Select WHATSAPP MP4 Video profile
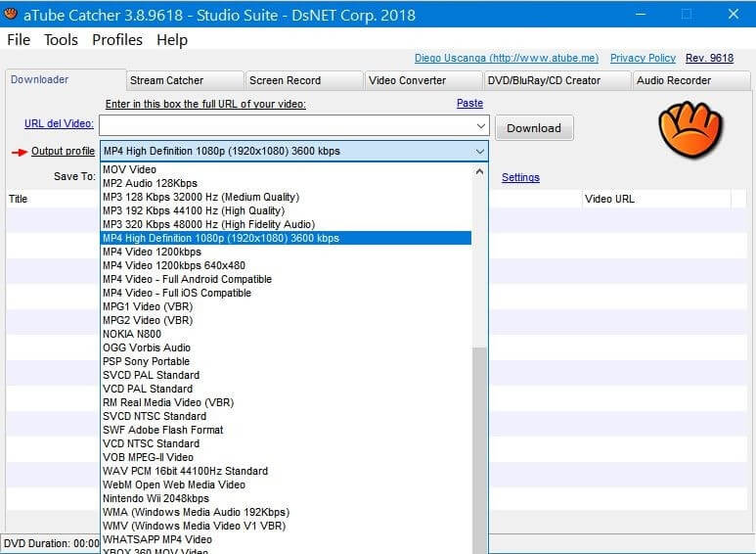756x554 pixels. pyautogui.click(x=286, y=539)
